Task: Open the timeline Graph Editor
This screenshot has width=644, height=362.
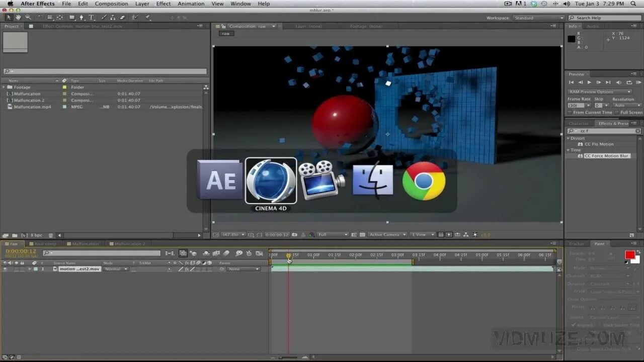Action: point(260,253)
